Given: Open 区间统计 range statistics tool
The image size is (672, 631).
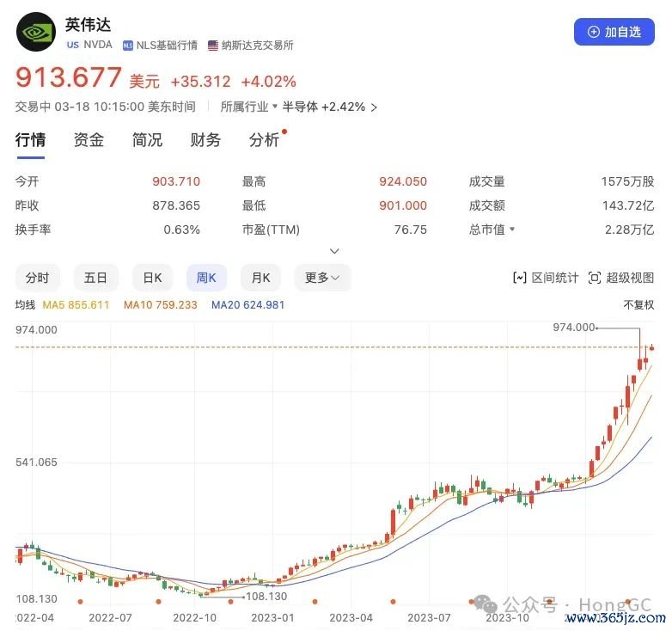Looking at the screenshot, I should pyautogui.click(x=546, y=278).
